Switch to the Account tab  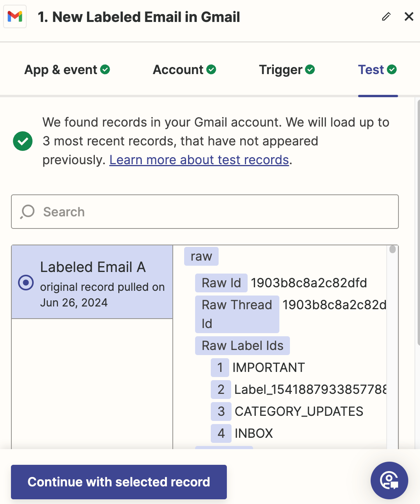(x=185, y=70)
